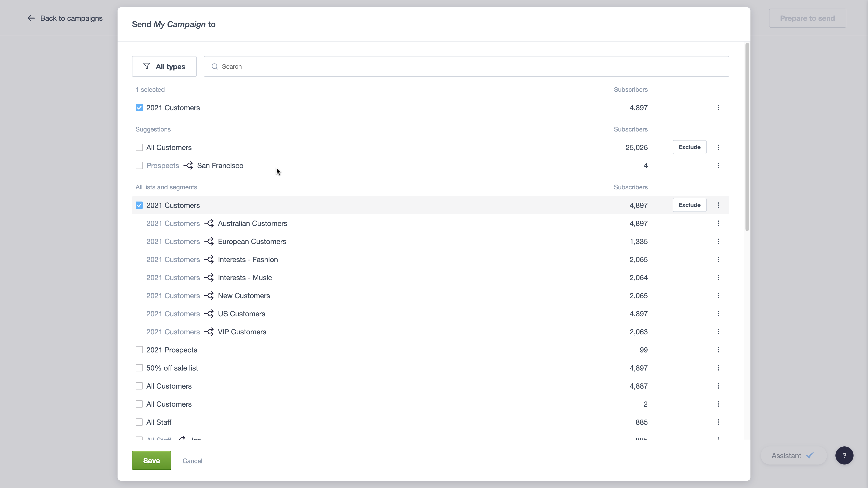Click the Save button
868x488 pixels.
151,460
